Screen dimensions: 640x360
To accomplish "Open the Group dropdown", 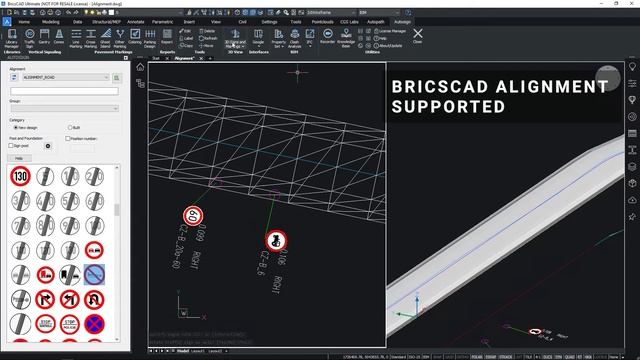I will 64,108.
